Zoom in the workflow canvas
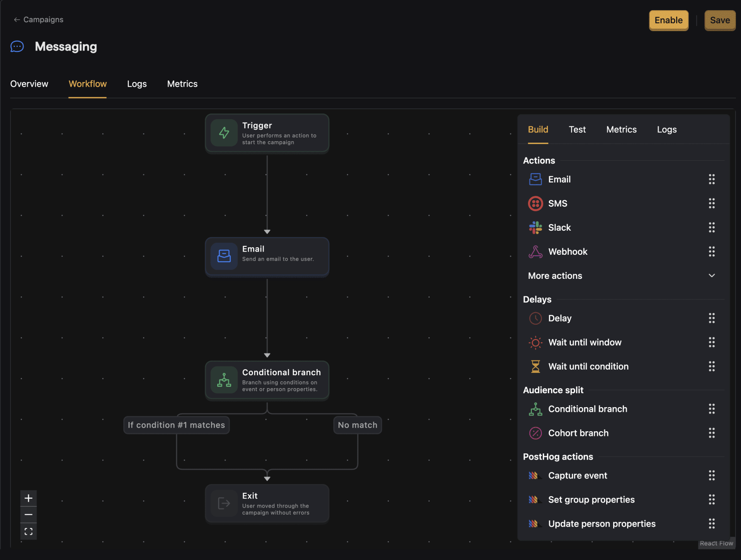 coord(28,498)
